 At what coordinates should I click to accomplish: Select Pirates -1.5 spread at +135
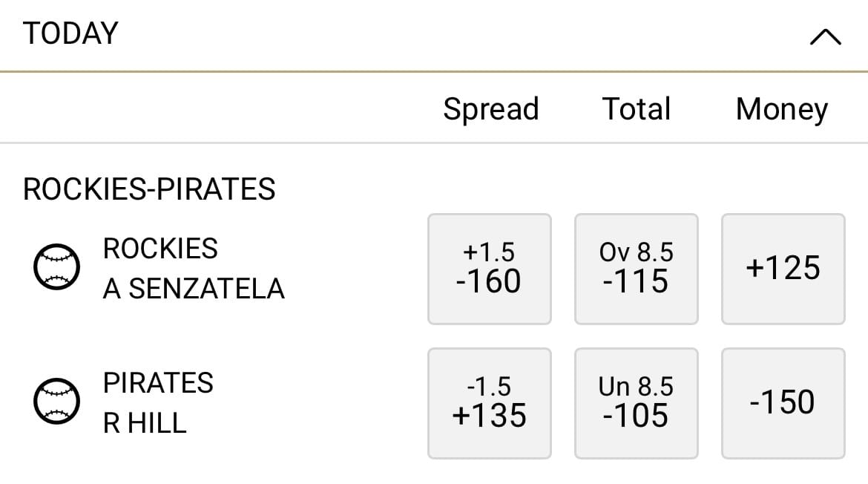pos(490,403)
